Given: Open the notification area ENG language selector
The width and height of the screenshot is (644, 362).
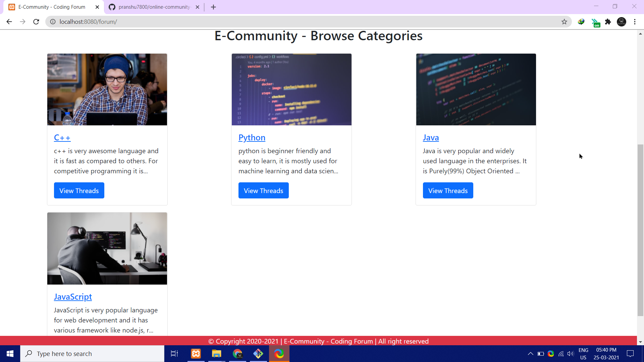Looking at the screenshot, I should point(584,354).
